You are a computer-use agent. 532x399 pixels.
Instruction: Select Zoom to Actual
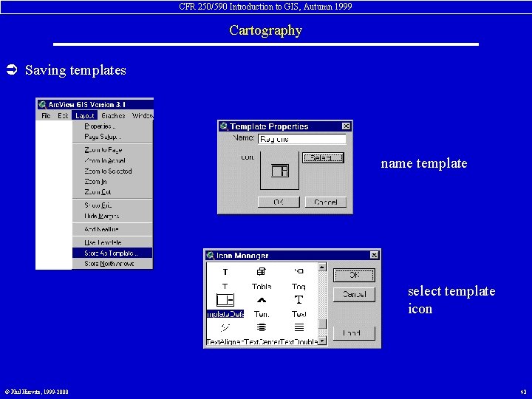[112, 160]
